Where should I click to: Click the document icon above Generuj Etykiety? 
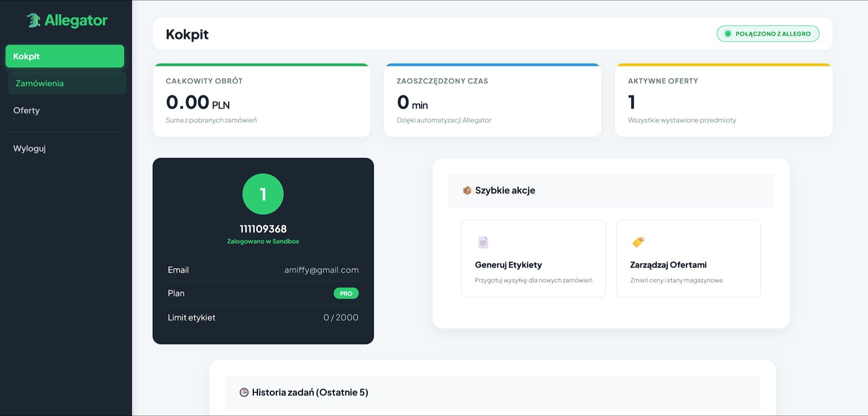pos(483,242)
